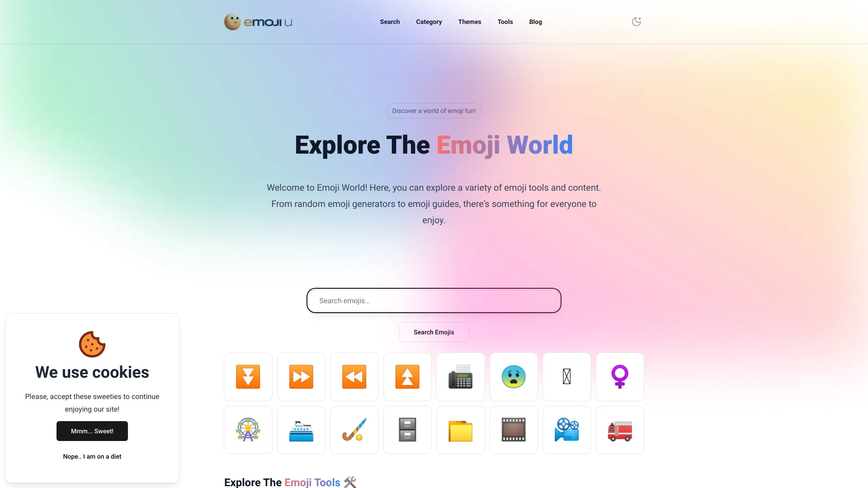Click the Blog navigation link

click(x=535, y=21)
